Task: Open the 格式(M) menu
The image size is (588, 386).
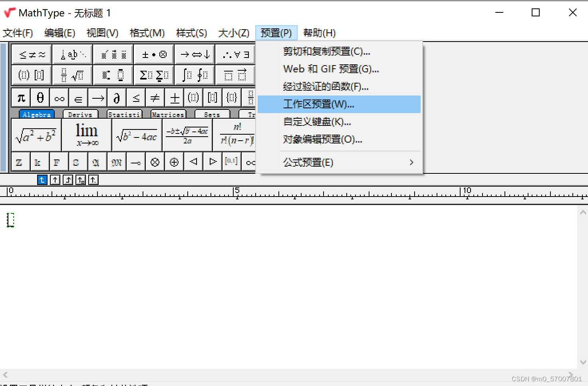Action: pos(147,33)
